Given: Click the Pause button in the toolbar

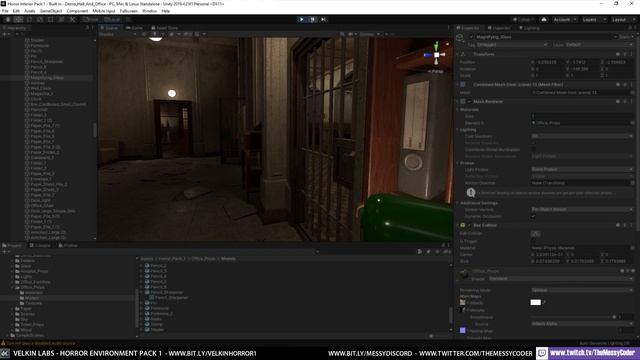Looking at the screenshot, I should (x=313, y=20).
